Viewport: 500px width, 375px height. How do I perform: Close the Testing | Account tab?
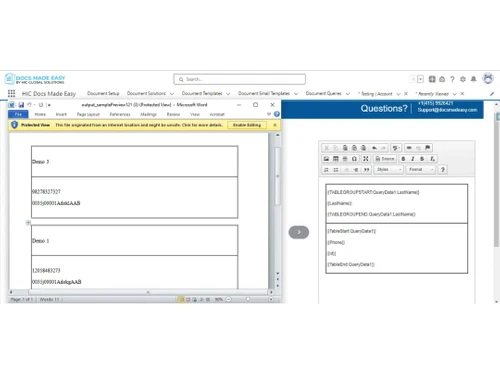(x=406, y=94)
